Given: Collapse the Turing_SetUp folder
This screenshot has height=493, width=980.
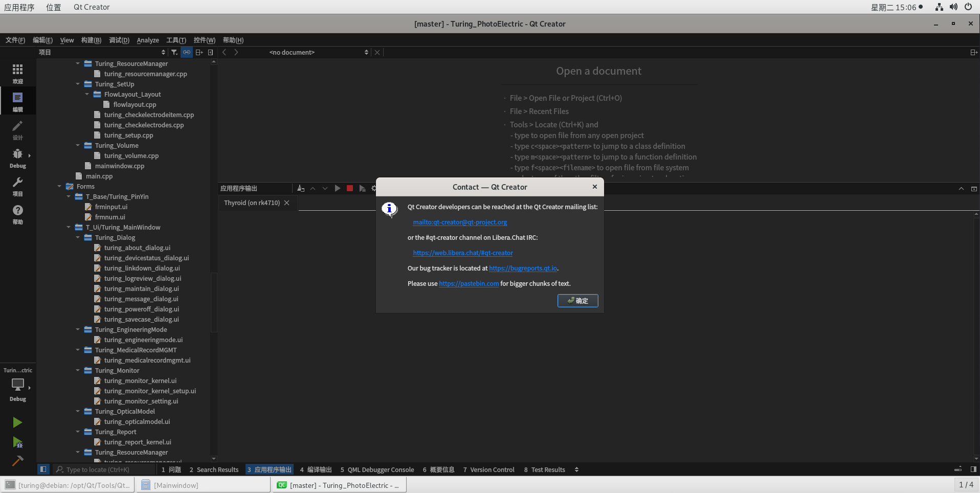Looking at the screenshot, I should coord(78,84).
